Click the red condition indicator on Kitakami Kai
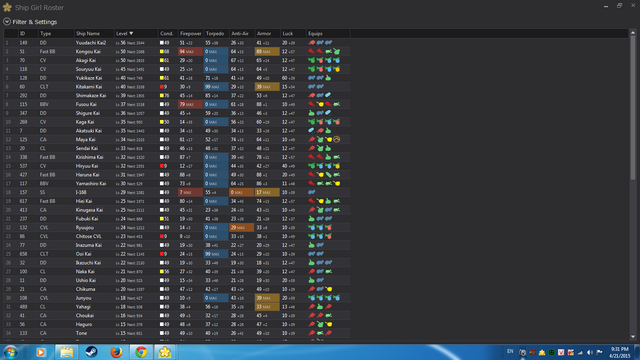 click(162, 87)
